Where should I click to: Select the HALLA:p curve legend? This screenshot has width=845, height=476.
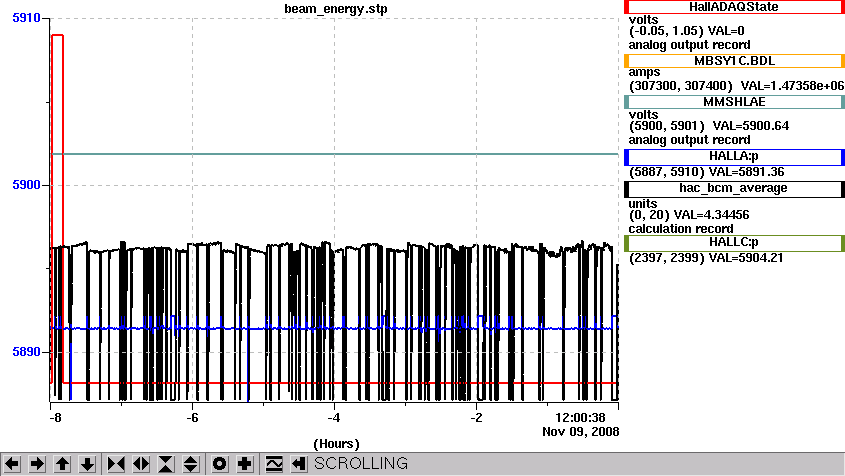[x=734, y=157]
